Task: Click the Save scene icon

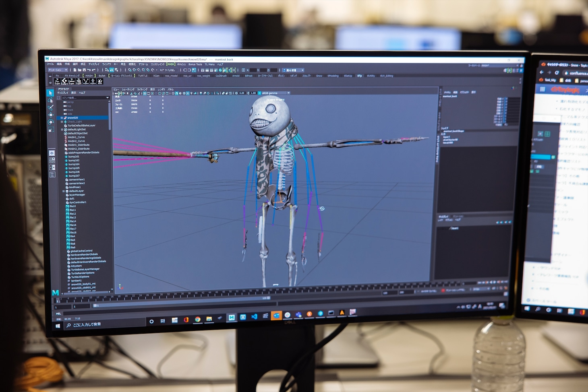Action: pos(85,70)
